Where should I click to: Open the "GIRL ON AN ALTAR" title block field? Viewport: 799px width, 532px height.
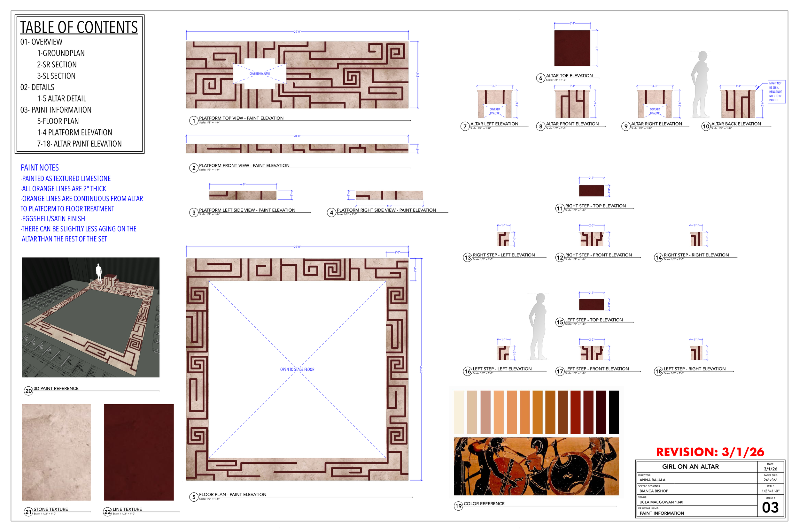[x=690, y=467]
